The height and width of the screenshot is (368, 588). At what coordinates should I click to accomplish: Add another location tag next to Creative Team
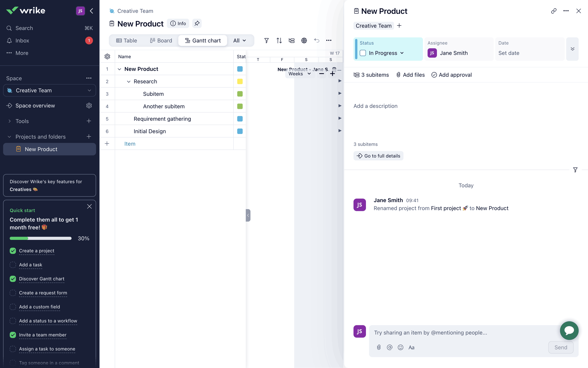tap(399, 26)
